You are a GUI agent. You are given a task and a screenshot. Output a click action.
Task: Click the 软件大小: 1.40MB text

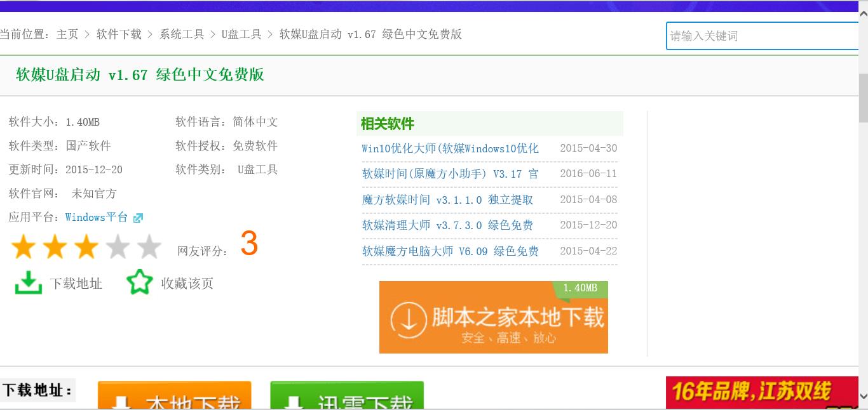pyautogui.click(x=54, y=122)
